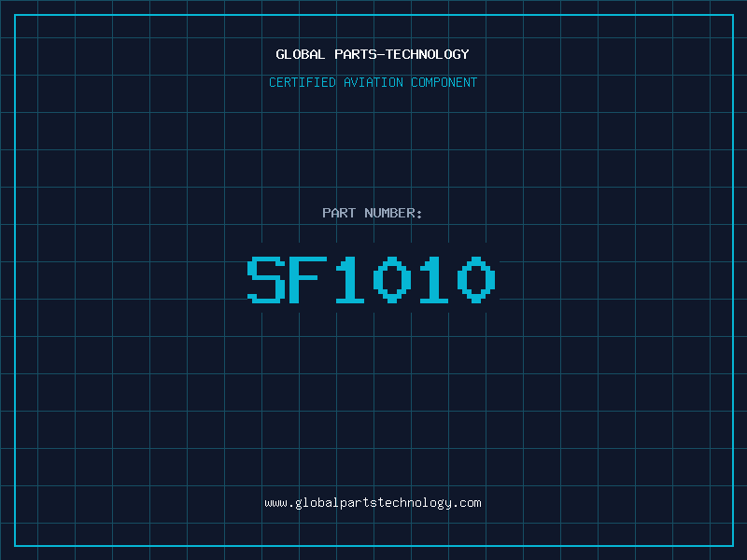Click the word CERTIFIED in the subtitle
The image size is (747, 560).
tap(303, 82)
